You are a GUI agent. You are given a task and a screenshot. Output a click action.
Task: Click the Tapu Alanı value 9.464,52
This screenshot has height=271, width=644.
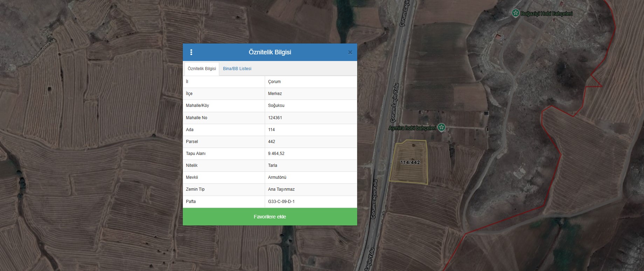276,154
